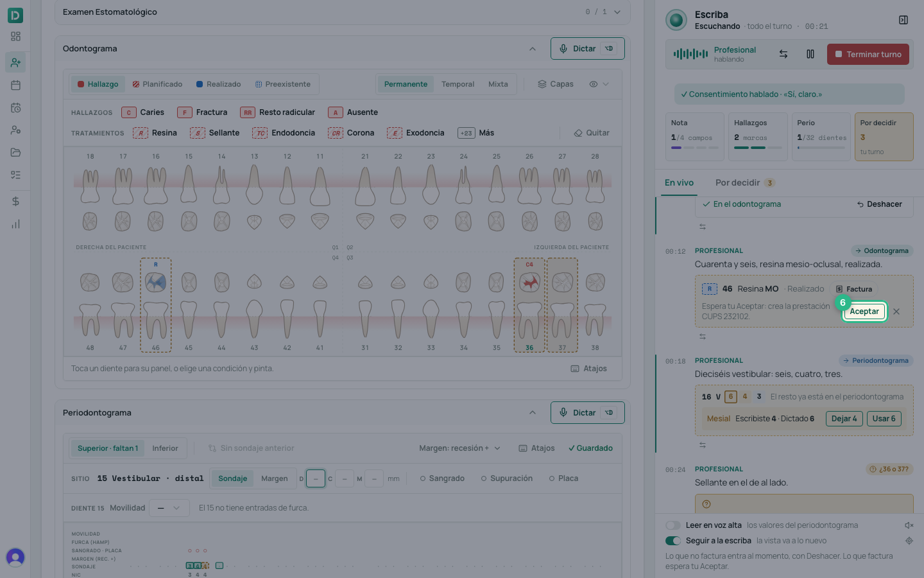The width and height of the screenshot is (924, 578).
Task: Dismiss the Resina MO suggestion with the X
Action: (896, 311)
